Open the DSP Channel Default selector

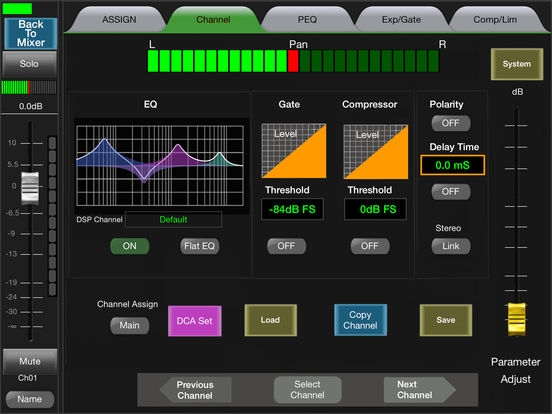click(x=174, y=220)
